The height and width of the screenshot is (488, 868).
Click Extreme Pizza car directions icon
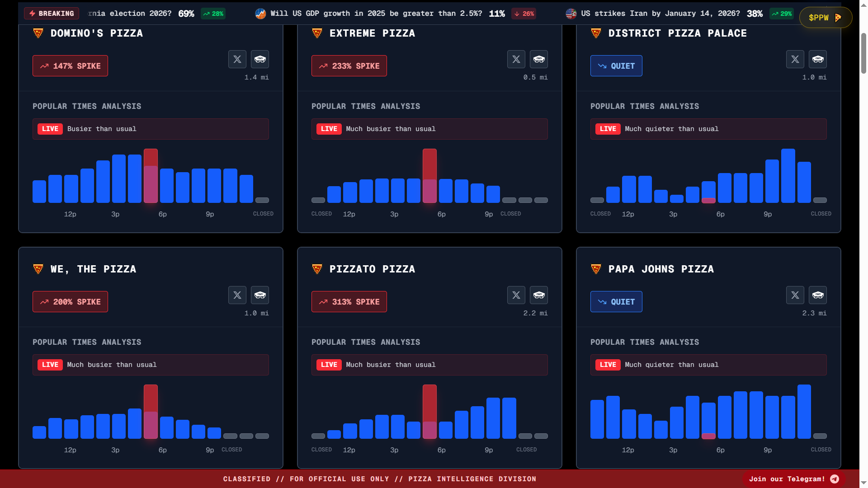coord(539,59)
